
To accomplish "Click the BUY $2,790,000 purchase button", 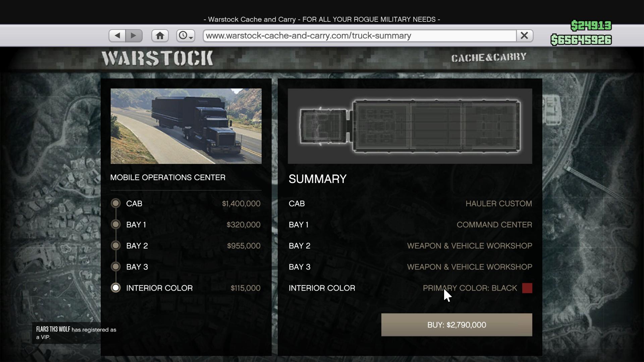I will pyautogui.click(x=457, y=325).
